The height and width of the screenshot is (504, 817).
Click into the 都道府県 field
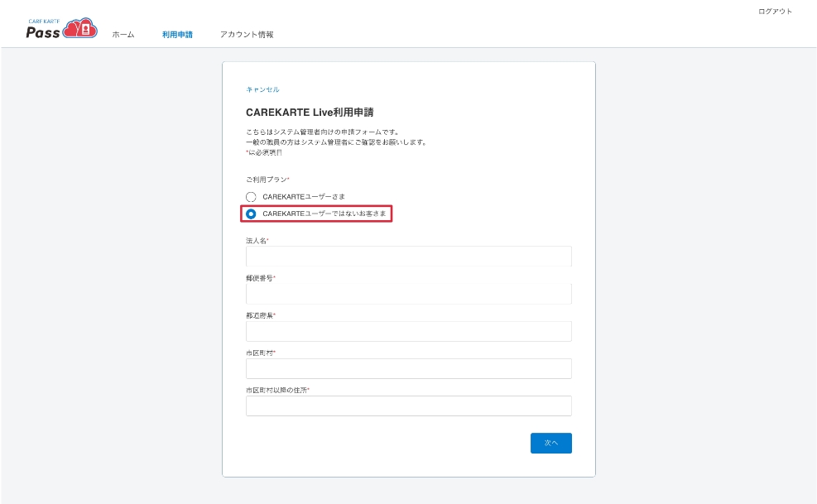coord(409,331)
